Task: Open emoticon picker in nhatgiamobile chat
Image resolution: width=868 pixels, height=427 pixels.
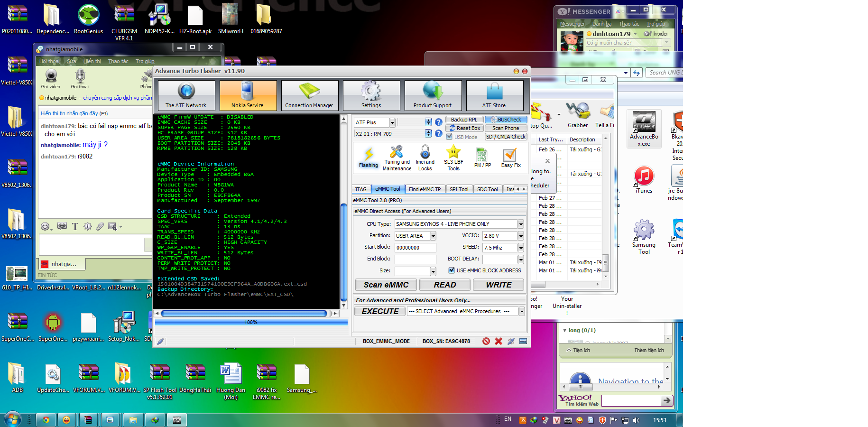Action: [x=45, y=227]
